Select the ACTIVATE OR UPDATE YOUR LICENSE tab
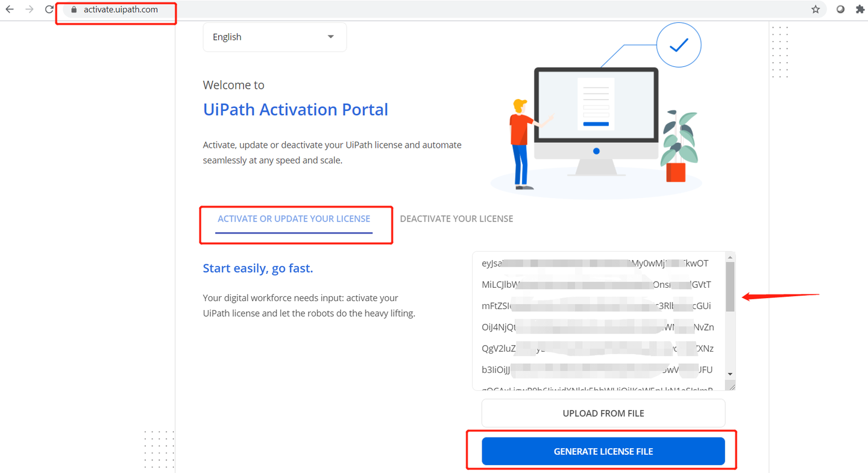The image size is (868, 473). [x=294, y=218]
